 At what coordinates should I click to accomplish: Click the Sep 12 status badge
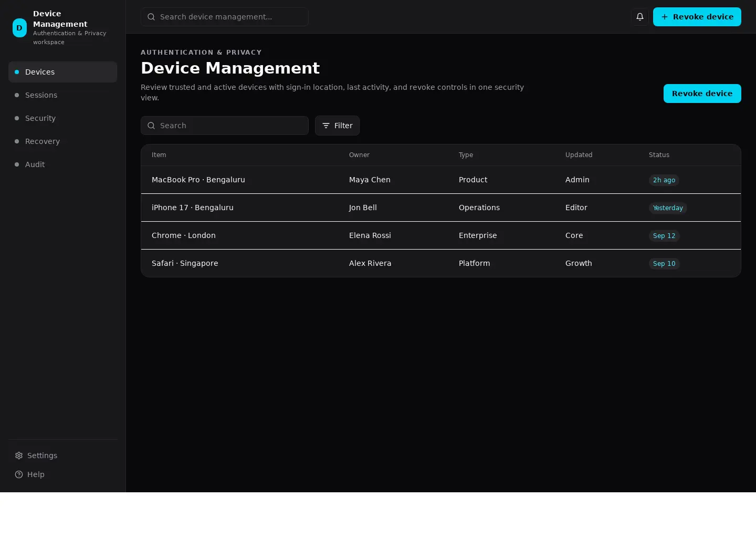[x=664, y=236]
